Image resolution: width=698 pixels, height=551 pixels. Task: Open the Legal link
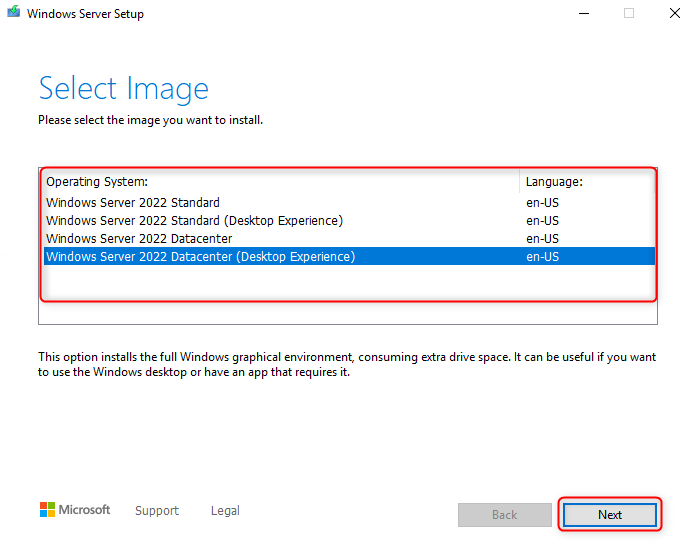pos(225,510)
